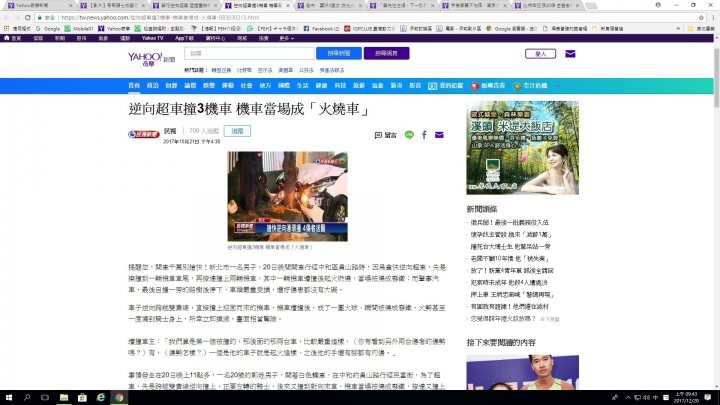The image size is (720, 405).
Task: Open a new browser tab
Action: click(x=591, y=6)
